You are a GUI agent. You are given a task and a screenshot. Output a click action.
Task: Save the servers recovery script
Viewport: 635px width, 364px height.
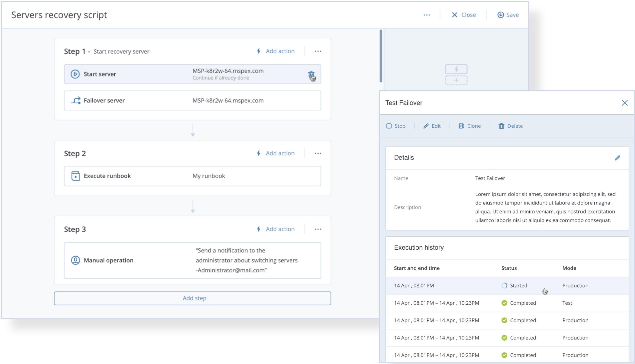508,15
